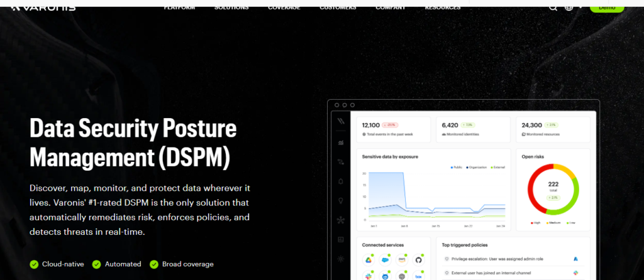
Task: Click the High legend dot under Open risks
Action: pos(531,223)
